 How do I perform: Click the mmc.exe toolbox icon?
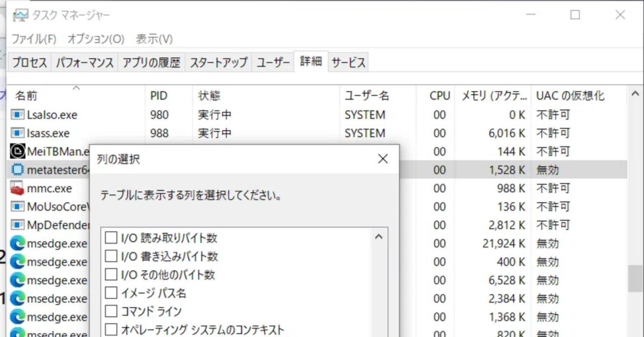click(18, 188)
